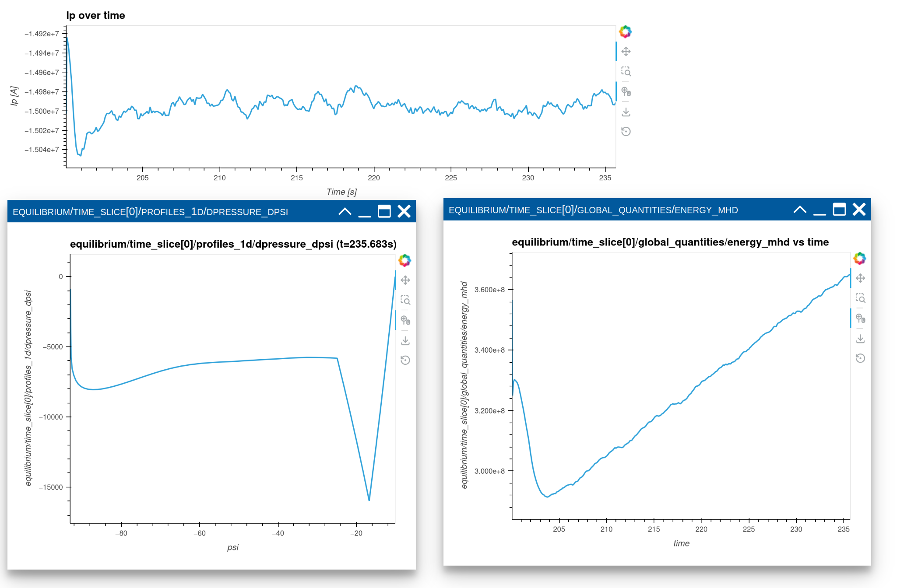Screen dimensions: 897x588
Task: Collapse the DPRESSURE_DPSI window with chevron
Action: coord(345,212)
